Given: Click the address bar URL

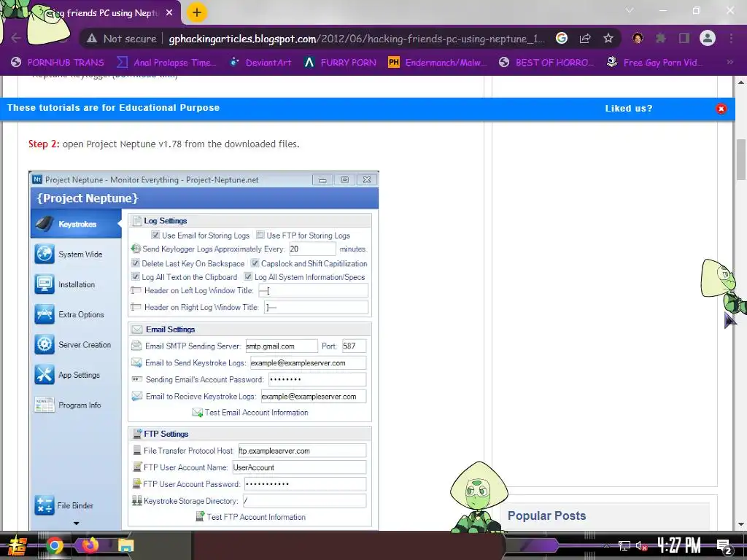Looking at the screenshot, I should pyautogui.click(x=356, y=39).
